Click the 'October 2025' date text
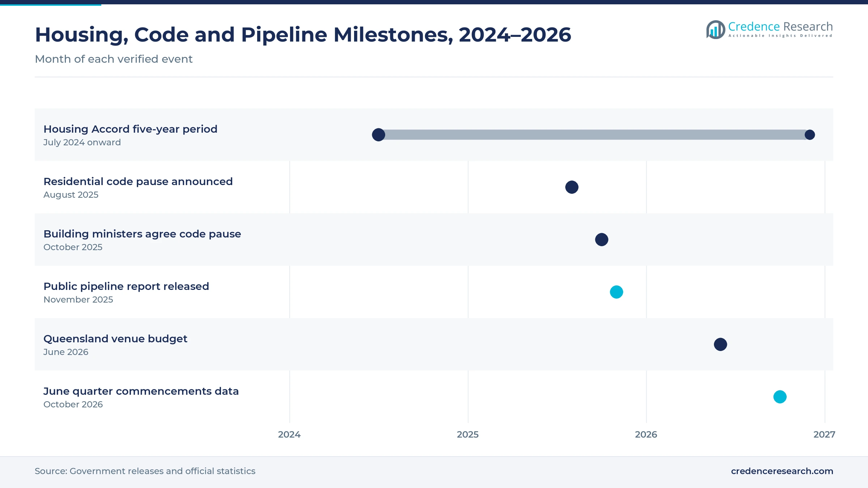The width and height of the screenshot is (868, 488). pos(73,247)
